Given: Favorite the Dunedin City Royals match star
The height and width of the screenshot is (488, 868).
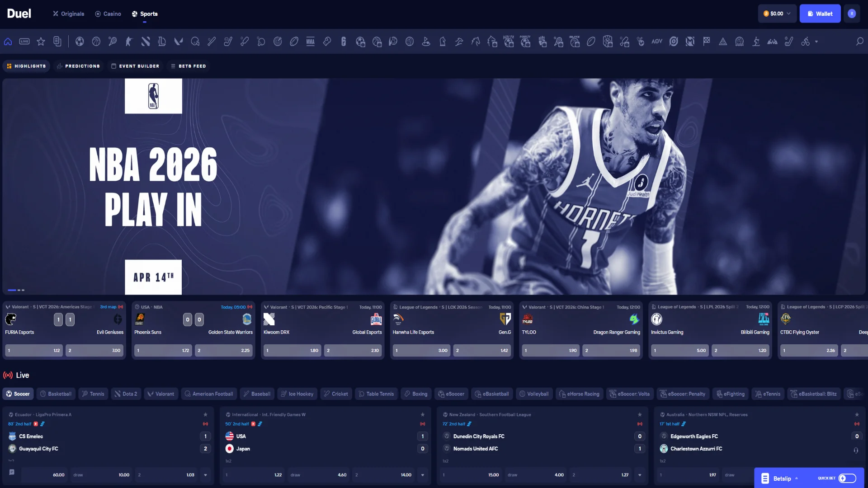Looking at the screenshot, I should (640, 414).
